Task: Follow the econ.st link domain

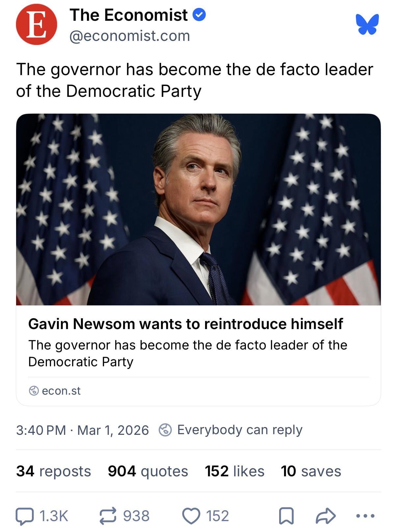Action: click(61, 391)
